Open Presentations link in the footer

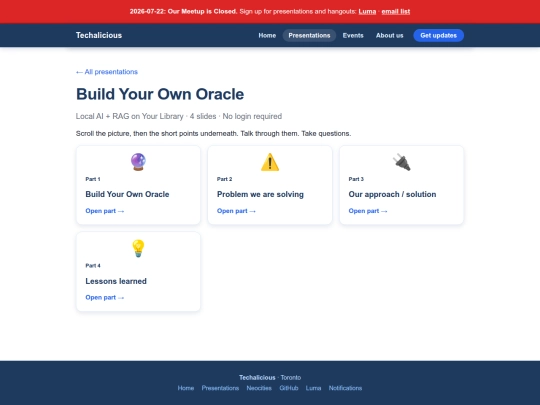click(220, 388)
